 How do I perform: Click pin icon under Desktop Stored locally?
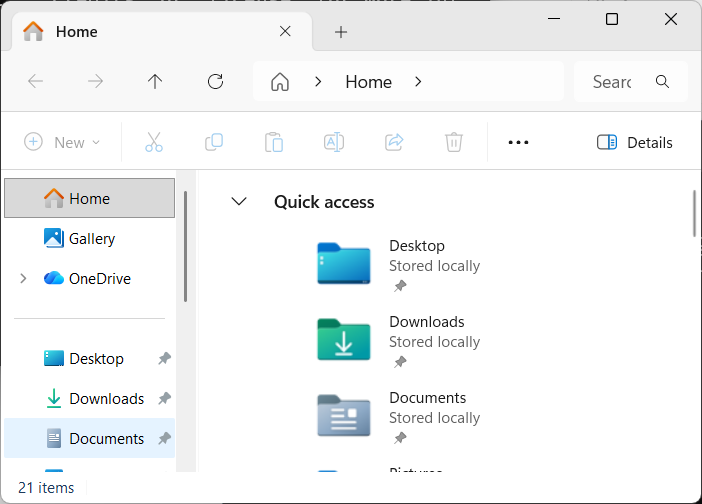pyautogui.click(x=400, y=286)
